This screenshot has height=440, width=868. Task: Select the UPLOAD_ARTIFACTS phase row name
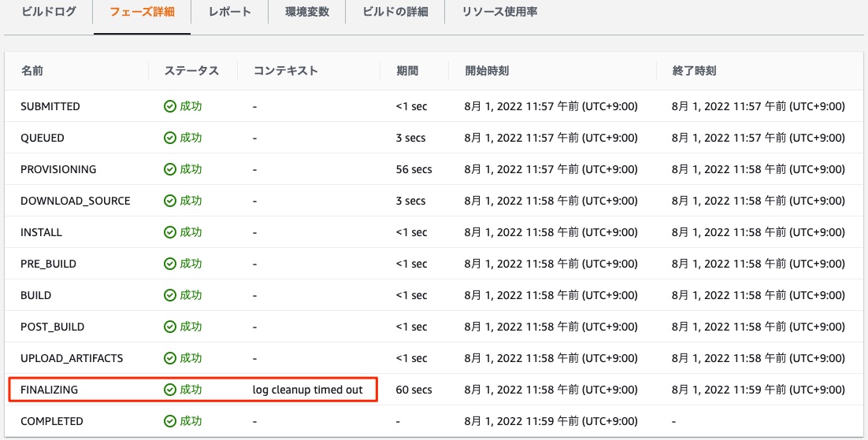click(x=72, y=358)
